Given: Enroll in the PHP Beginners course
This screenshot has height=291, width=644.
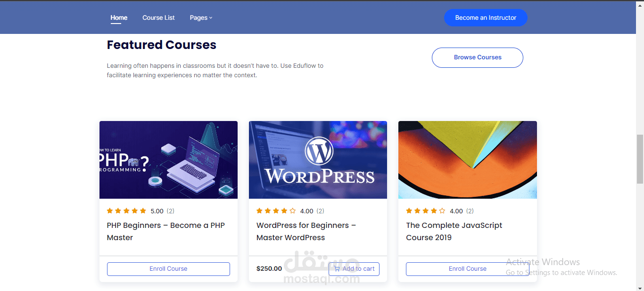Looking at the screenshot, I should tap(168, 269).
